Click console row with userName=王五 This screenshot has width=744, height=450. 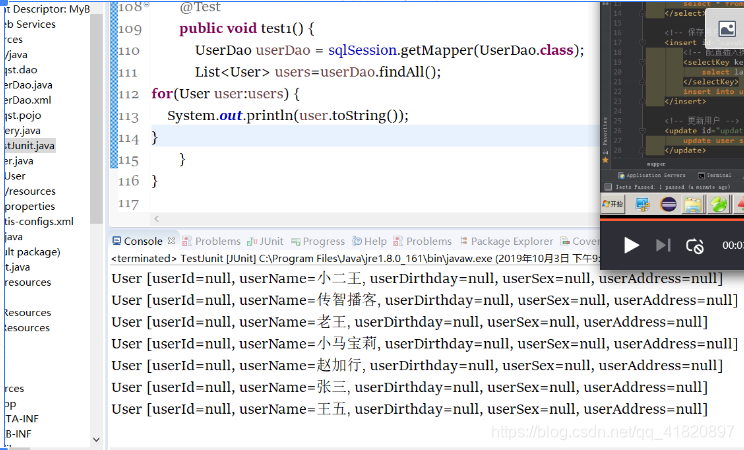tap(409, 409)
